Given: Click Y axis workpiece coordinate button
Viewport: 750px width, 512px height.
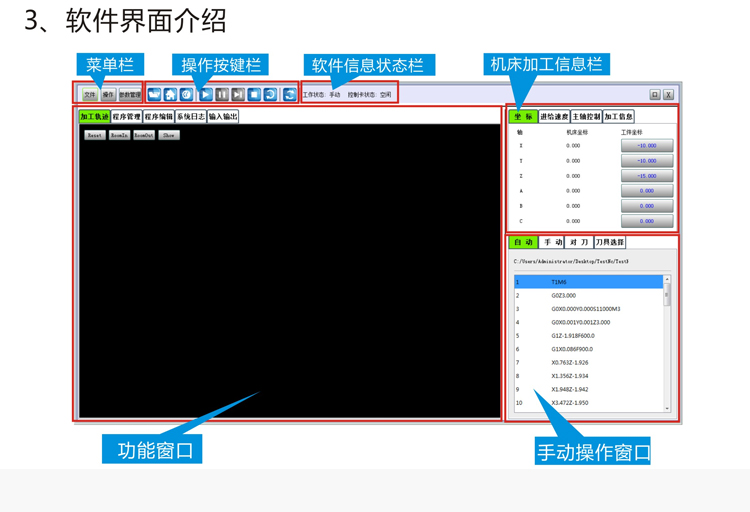Looking at the screenshot, I should point(647,161).
